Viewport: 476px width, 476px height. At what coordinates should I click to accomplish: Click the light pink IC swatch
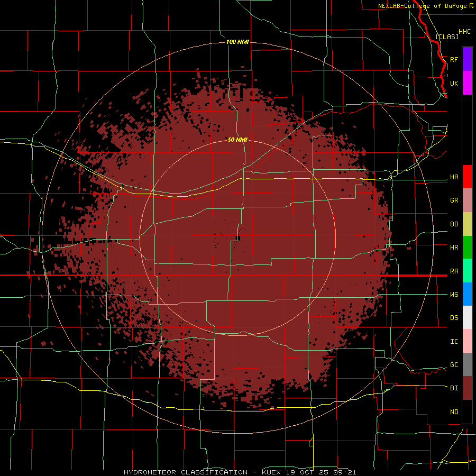(467, 341)
